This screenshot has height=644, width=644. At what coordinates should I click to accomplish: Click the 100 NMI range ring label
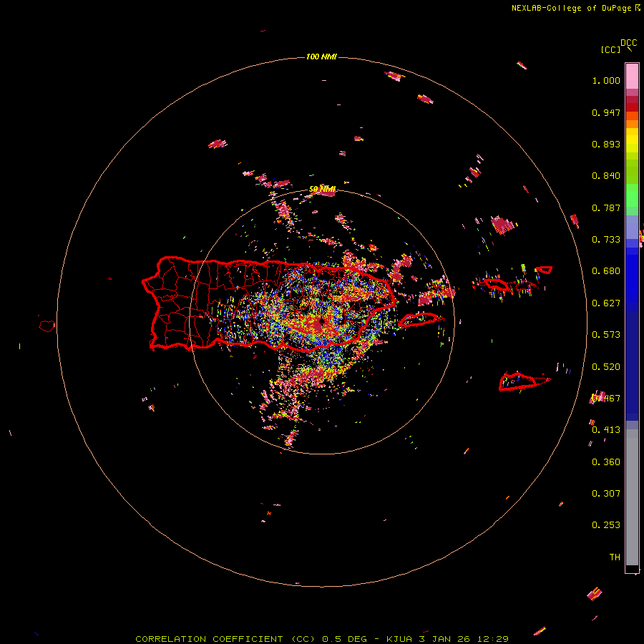(321, 57)
